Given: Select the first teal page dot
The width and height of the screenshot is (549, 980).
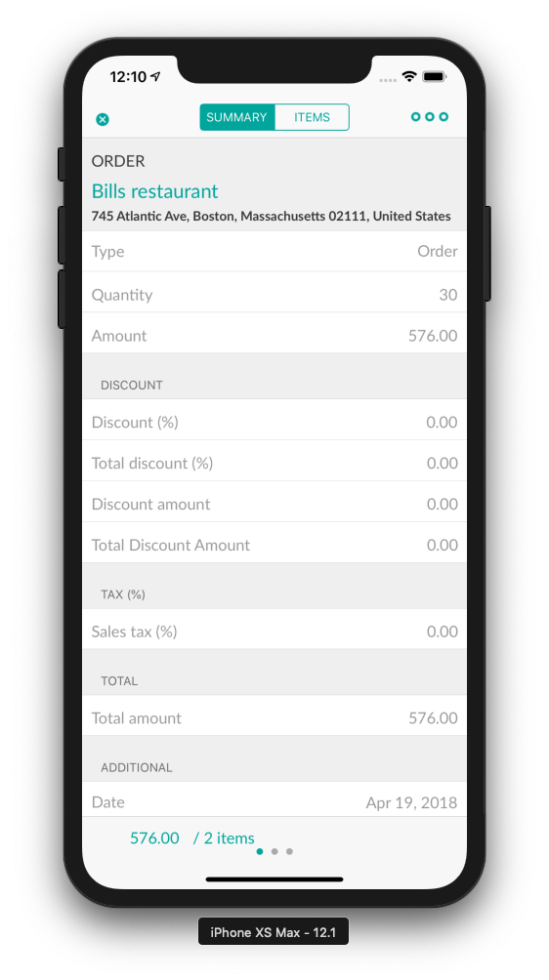Looking at the screenshot, I should point(260,851).
